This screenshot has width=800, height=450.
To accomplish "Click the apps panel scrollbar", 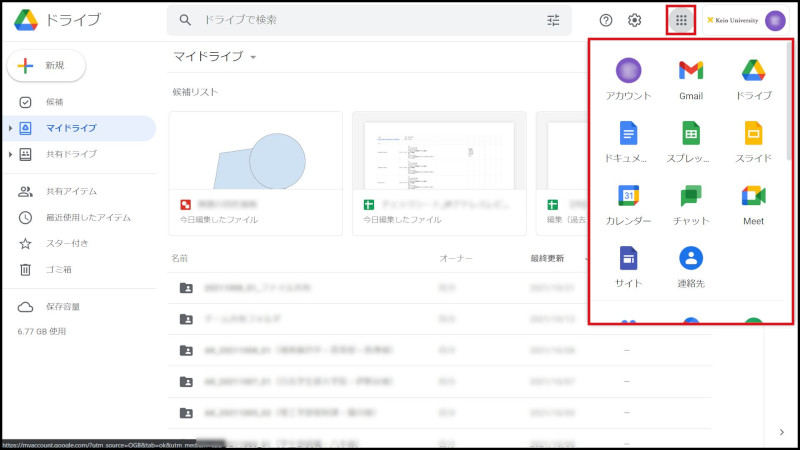I will 790,100.
